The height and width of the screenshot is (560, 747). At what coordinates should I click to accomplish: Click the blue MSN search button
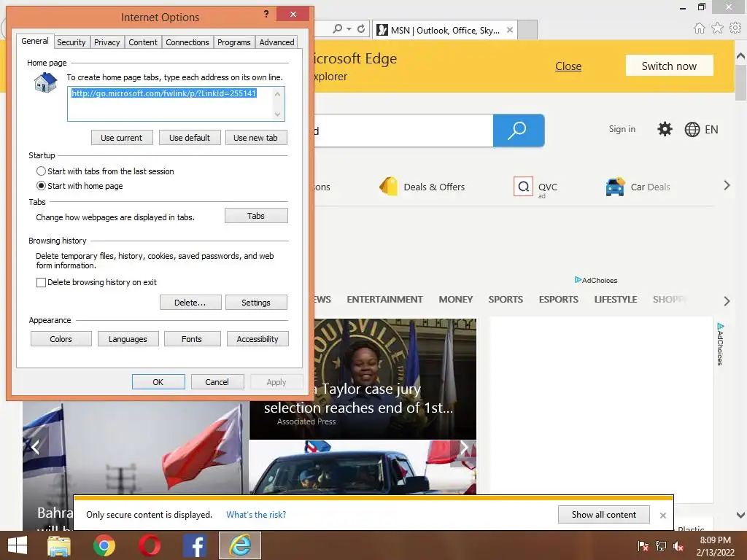[x=519, y=130]
